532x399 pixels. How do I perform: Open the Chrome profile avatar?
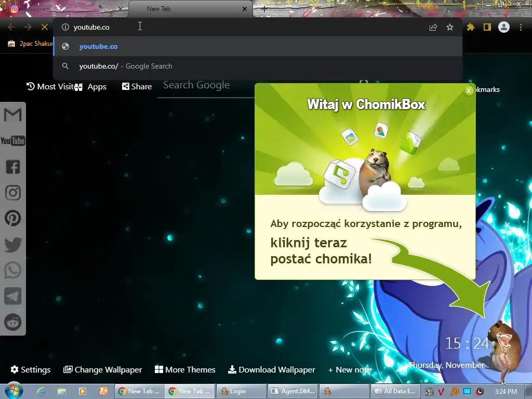504,27
